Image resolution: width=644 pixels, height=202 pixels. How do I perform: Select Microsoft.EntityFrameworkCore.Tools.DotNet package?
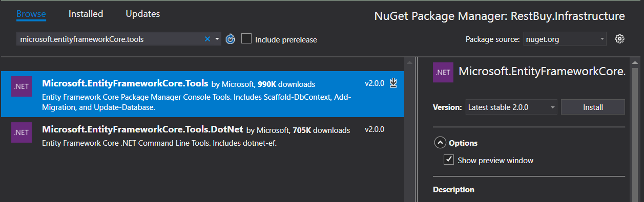click(x=202, y=136)
